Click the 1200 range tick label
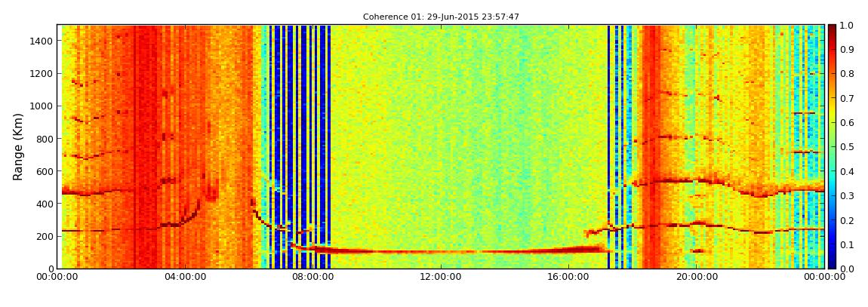This screenshot has height=307, width=868. click(x=42, y=74)
